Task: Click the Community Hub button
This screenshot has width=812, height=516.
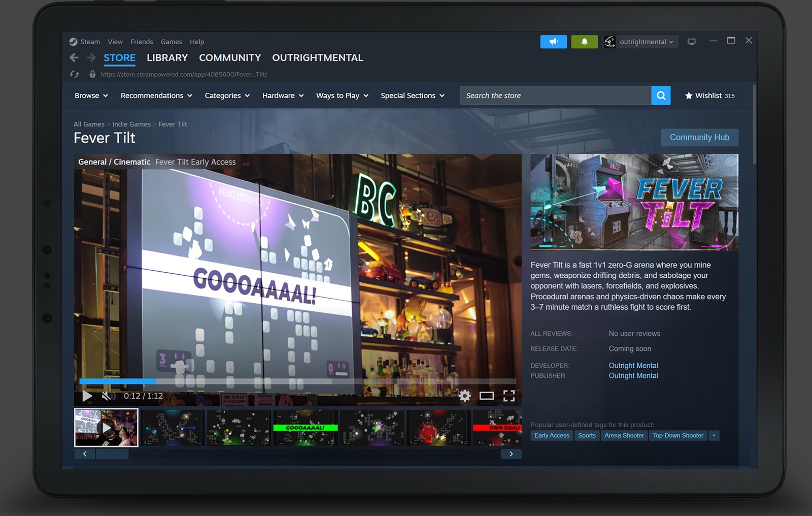Action: coord(699,138)
